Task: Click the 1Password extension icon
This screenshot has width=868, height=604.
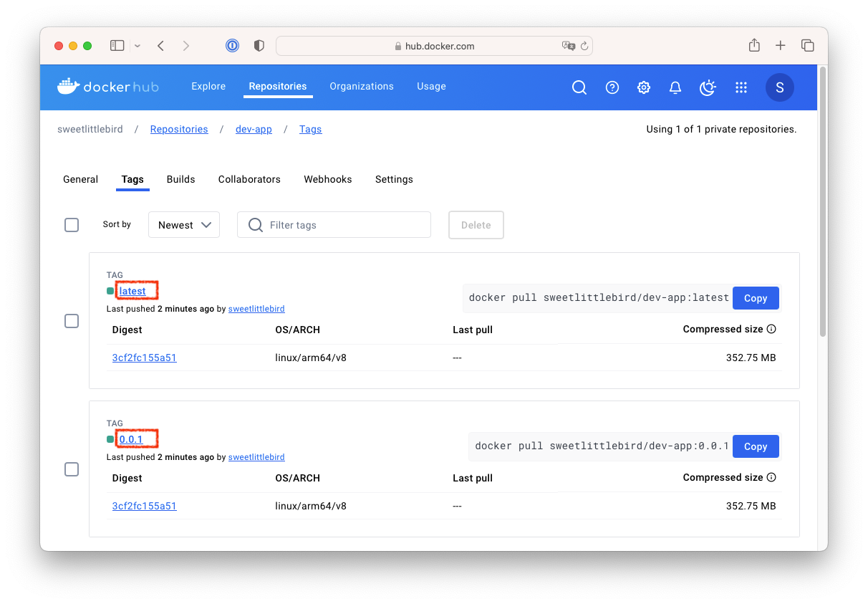Action: pos(232,46)
